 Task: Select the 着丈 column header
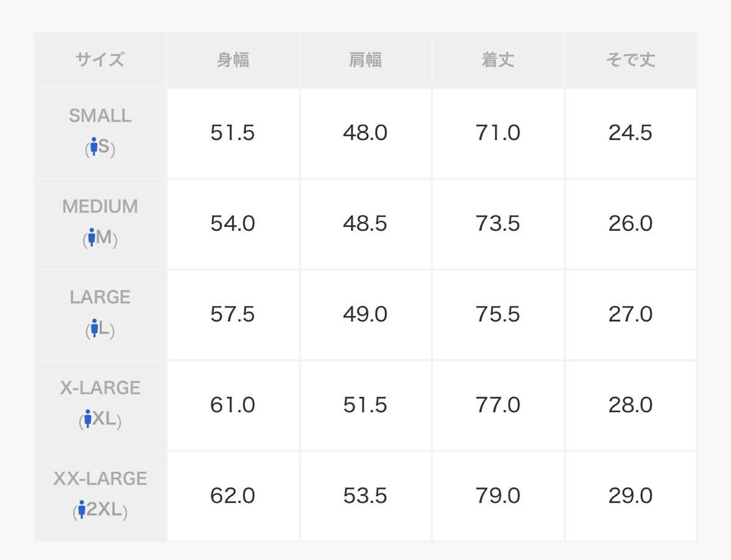pos(498,60)
